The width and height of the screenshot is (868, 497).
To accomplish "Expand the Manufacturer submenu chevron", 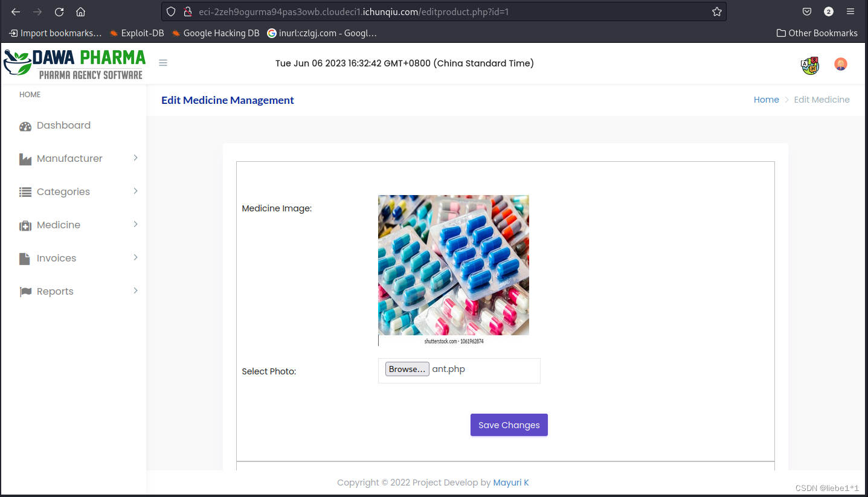I will [135, 158].
